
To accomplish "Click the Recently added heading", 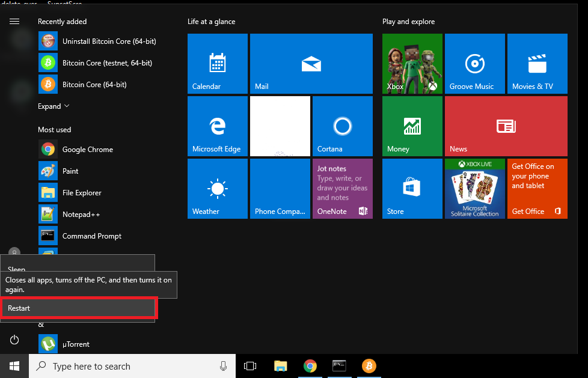I will pyautogui.click(x=63, y=22).
